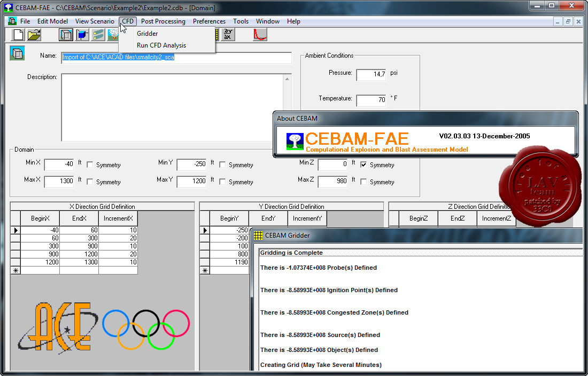Click the BeginX column header
This screenshot has height=376, width=588.
[40, 218]
